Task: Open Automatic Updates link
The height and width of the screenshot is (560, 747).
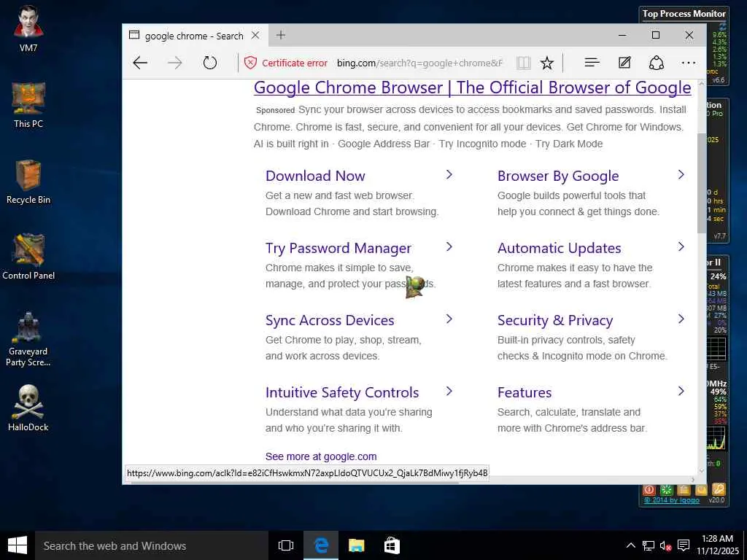Action: [x=560, y=248]
